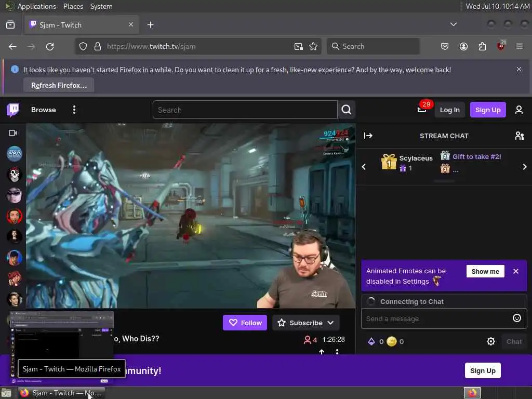Open the Browse section on Twitch
Viewport: 532px width, 399px height.
coord(44,110)
